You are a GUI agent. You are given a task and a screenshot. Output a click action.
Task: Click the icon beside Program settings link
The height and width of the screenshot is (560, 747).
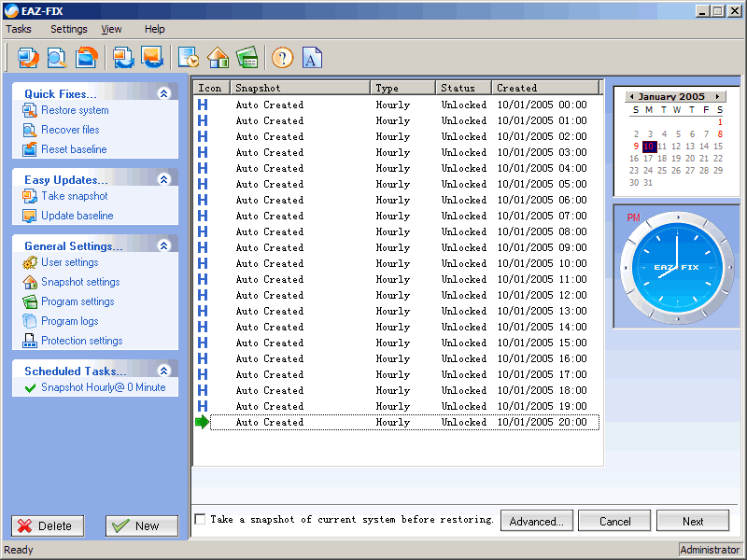(30, 301)
